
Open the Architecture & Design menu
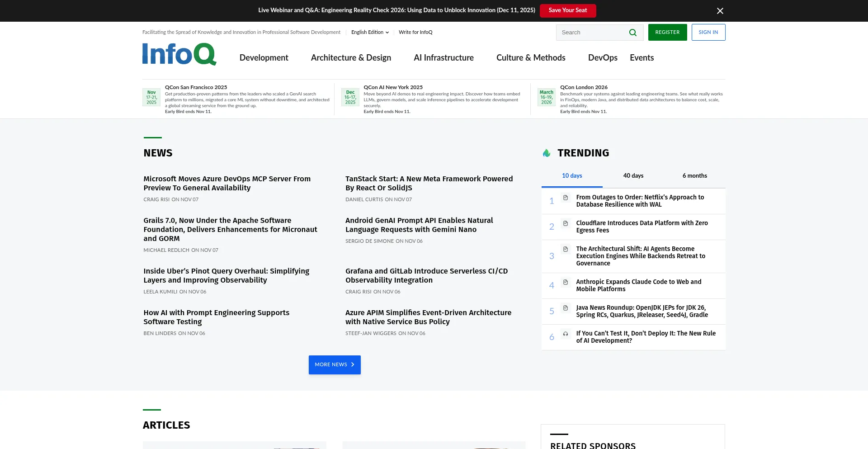coord(351,58)
